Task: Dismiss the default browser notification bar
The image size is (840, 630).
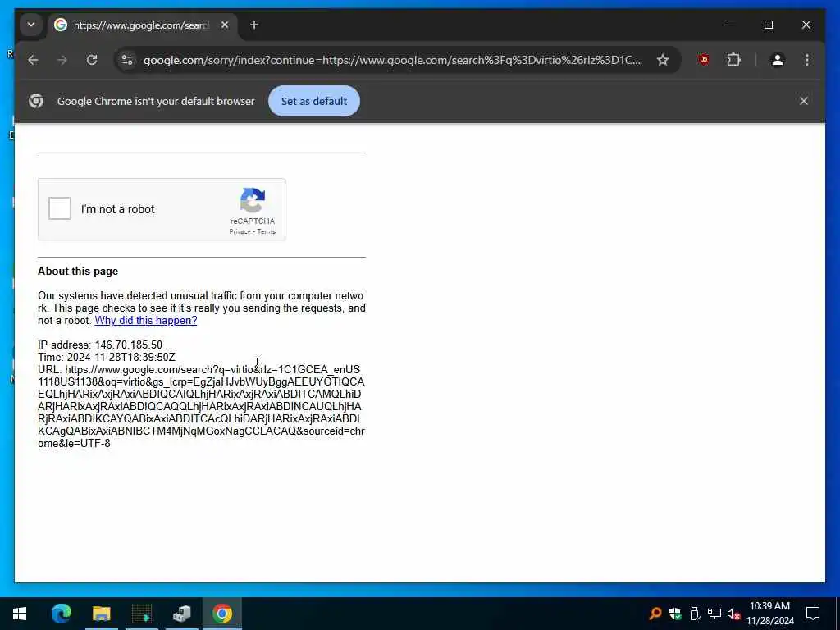Action: click(x=804, y=101)
